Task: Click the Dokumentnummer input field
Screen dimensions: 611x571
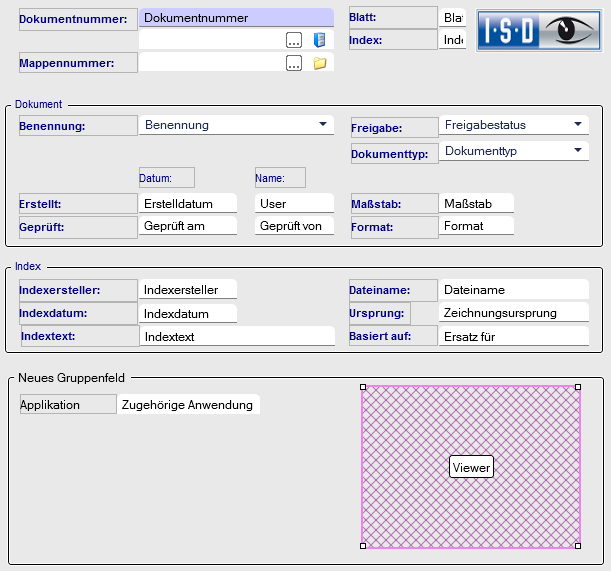Action: pos(236,18)
